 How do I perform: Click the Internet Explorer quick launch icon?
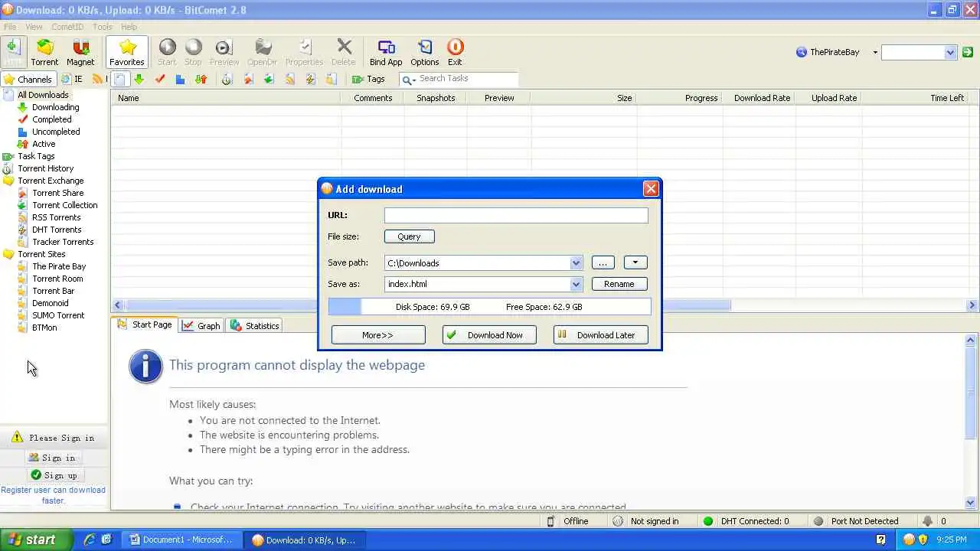point(90,540)
